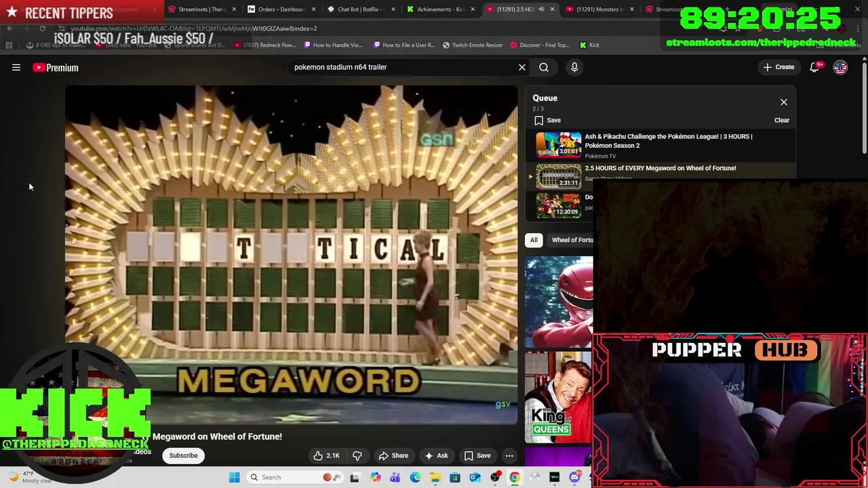The image size is (868, 488).
Task: Click the magnifier search button
Action: (544, 67)
